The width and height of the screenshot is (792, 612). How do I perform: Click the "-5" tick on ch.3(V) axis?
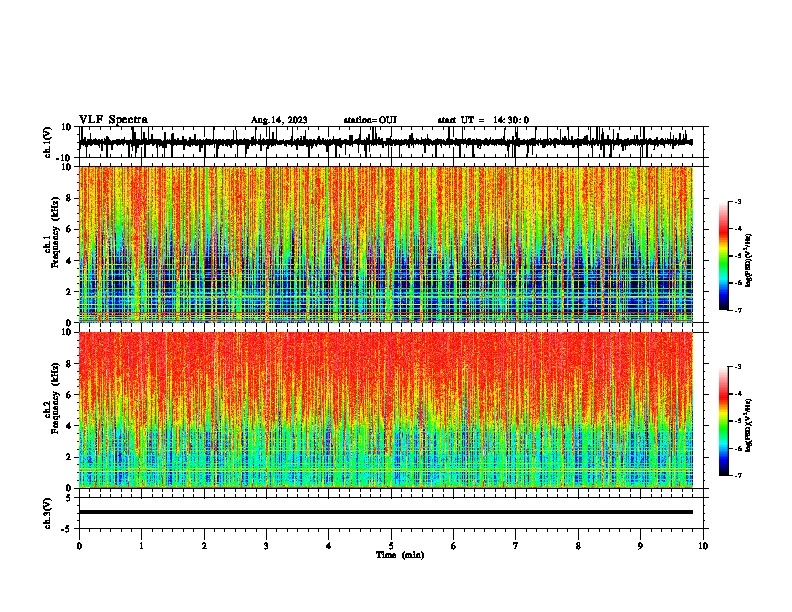pos(67,529)
